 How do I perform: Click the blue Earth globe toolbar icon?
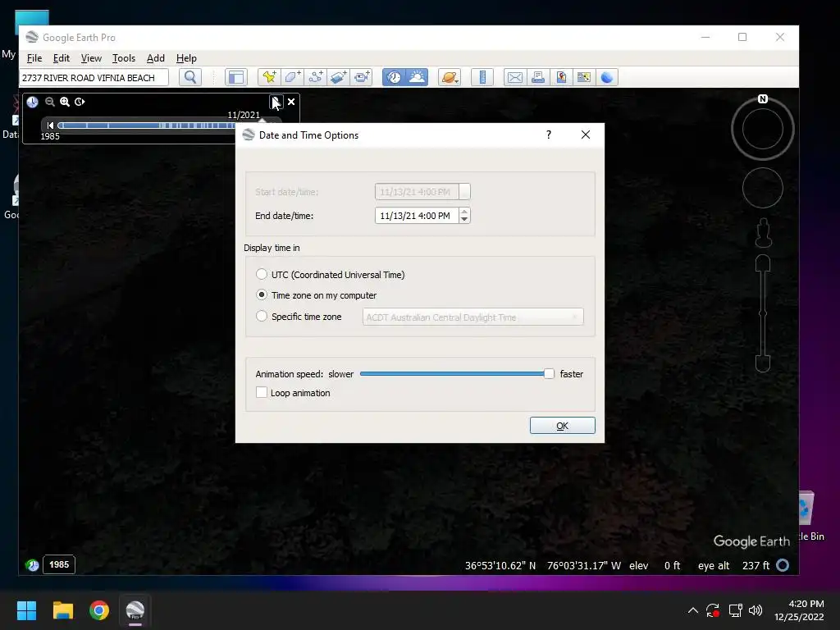tap(607, 77)
